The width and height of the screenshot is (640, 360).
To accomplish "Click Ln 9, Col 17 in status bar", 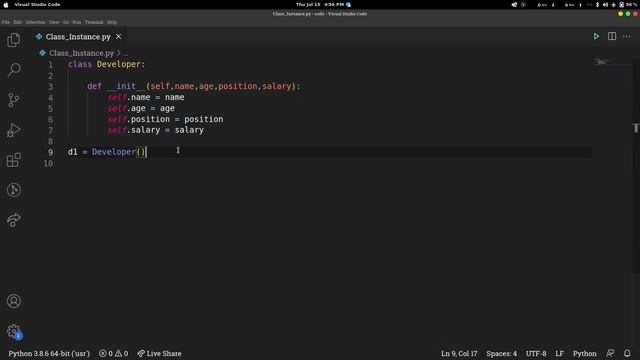I will [459, 353].
